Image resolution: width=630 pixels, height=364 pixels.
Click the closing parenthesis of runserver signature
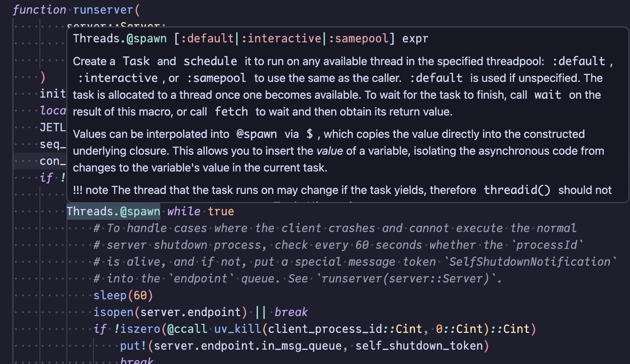(43, 77)
